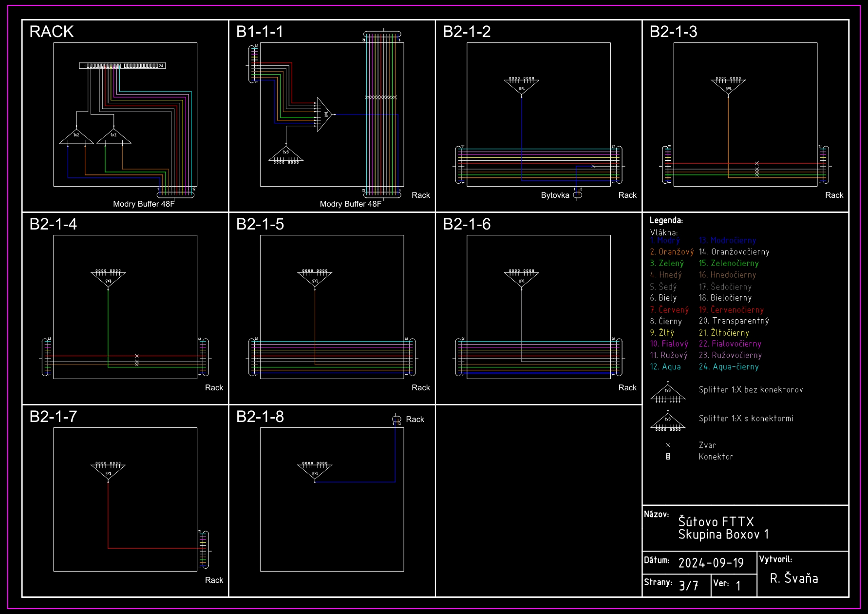Image resolution: width=868 pixels, height=614 pixels.
Task: Click the 24-port patch panel in RACK
Action: tap(122, 65)
